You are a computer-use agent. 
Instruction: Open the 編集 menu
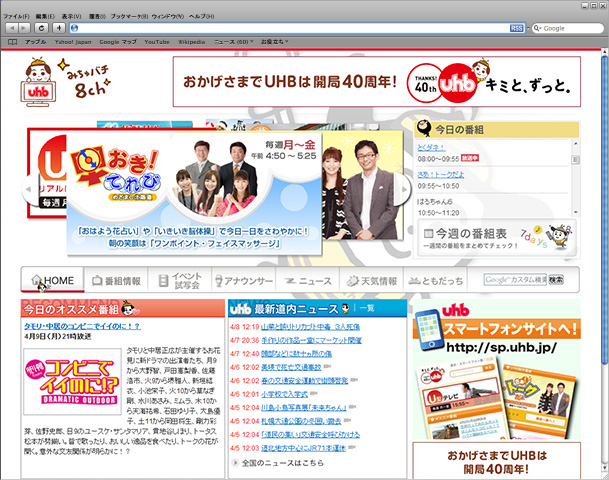tap(45, 16)
